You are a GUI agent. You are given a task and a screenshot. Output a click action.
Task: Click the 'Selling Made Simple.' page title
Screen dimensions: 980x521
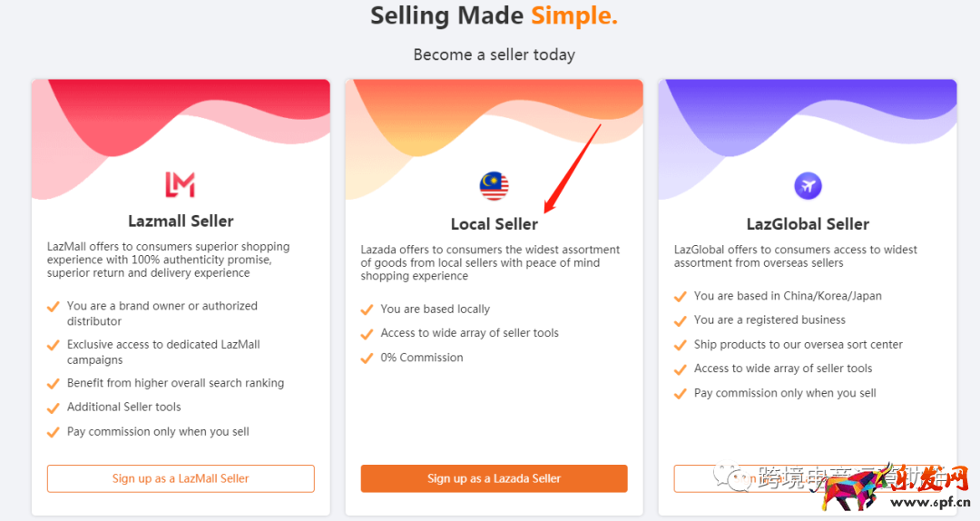pyautogui.click(x=494, y=15)
